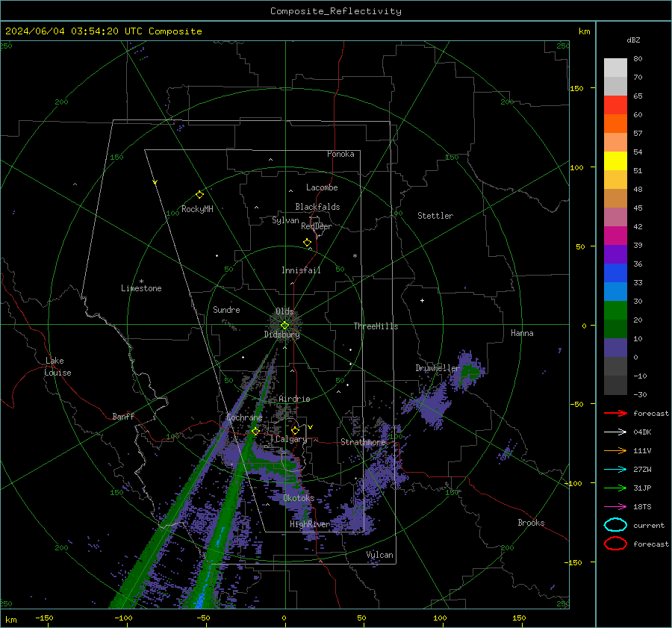Click the Hanna city label

[x=522, y=333]
